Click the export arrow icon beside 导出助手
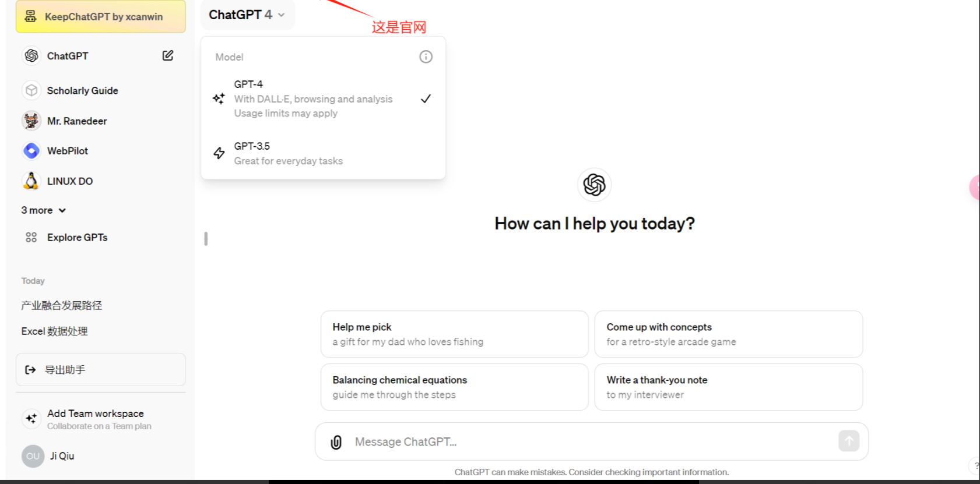 [30, 370]
